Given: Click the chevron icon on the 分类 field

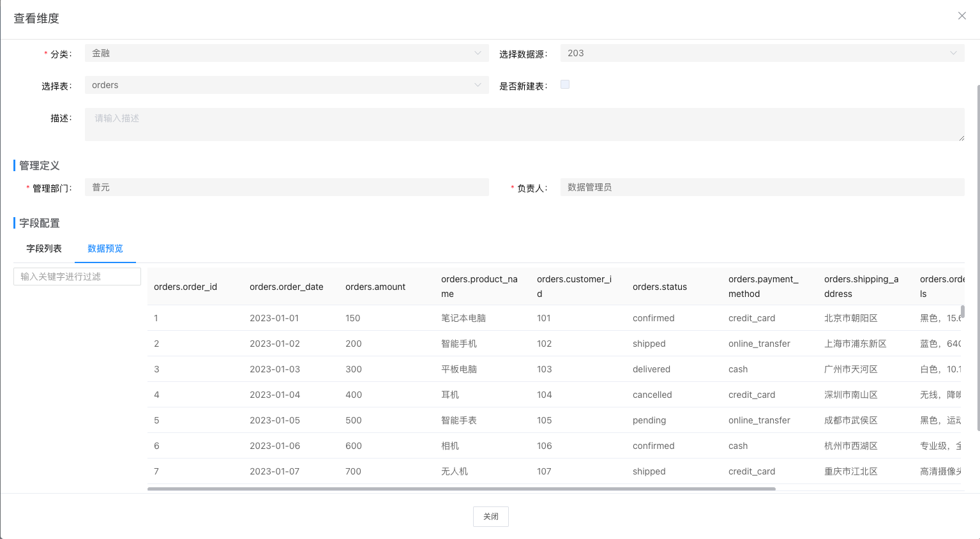Looking at the screenshot, I should point(478,54).
